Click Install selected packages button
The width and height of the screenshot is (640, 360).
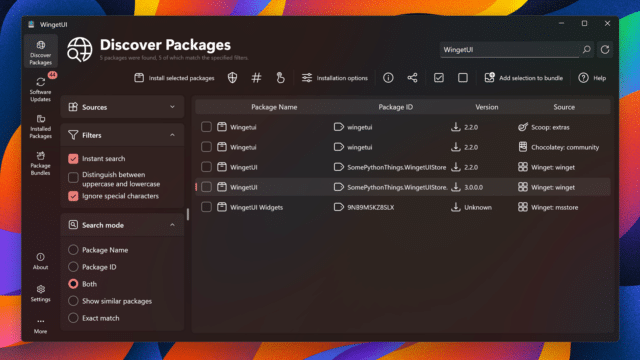(x=174, y=78)
